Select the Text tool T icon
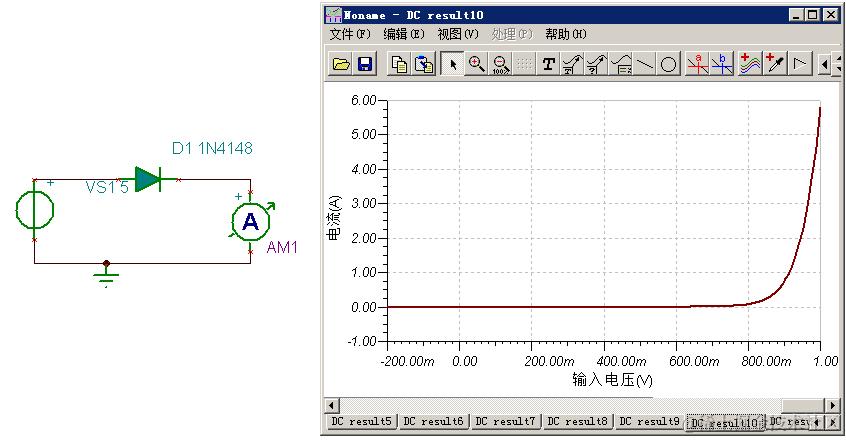This screenshot has height=440, width=846. 548,64
